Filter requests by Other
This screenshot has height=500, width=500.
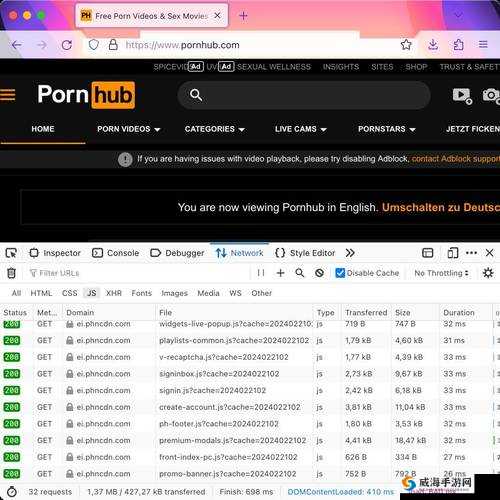[262, 293]
